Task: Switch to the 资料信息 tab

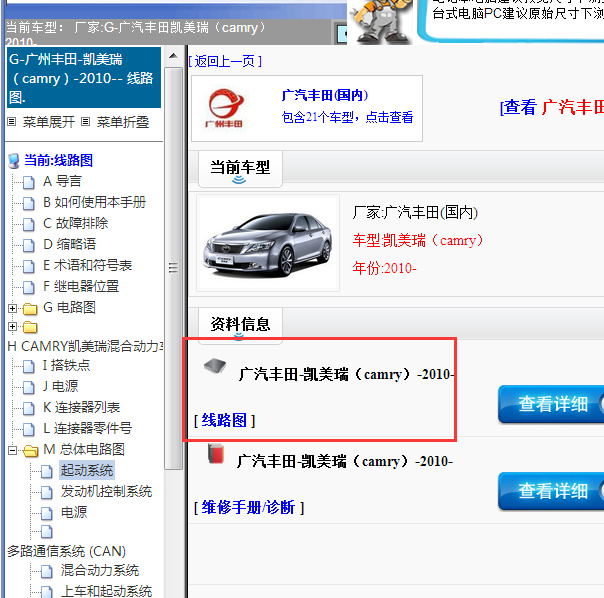Action: pyautogui.click(x=240, y=324)
